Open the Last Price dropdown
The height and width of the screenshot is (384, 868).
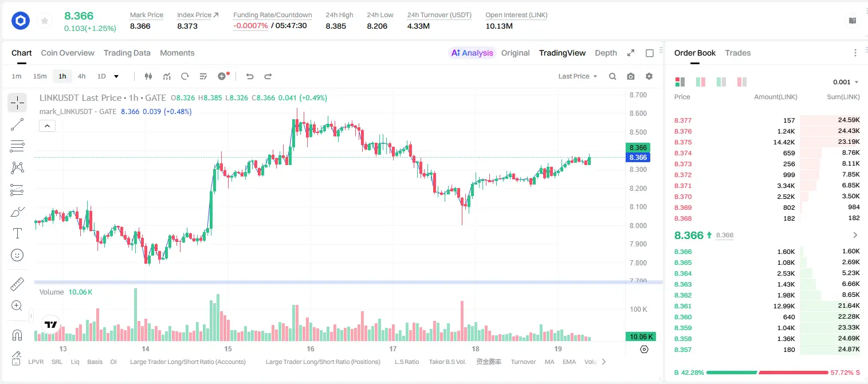click(x=578, y=76)
